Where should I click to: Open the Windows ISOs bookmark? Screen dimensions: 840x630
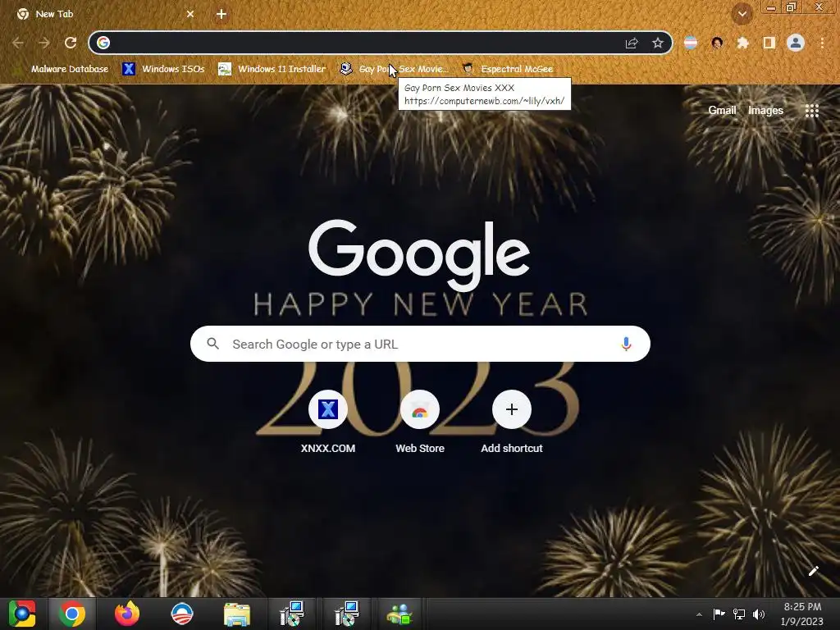[x=163, y=69]
